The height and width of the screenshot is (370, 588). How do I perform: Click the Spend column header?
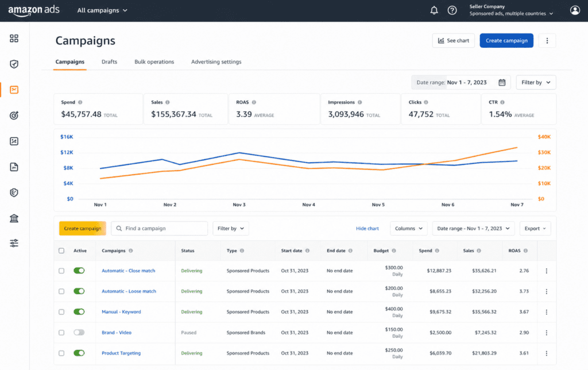coord(425,250)
